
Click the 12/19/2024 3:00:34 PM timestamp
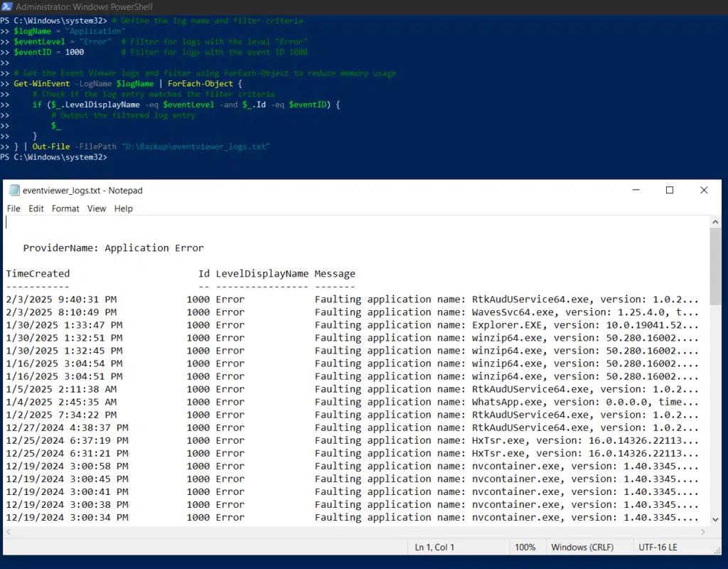(67, 518)
